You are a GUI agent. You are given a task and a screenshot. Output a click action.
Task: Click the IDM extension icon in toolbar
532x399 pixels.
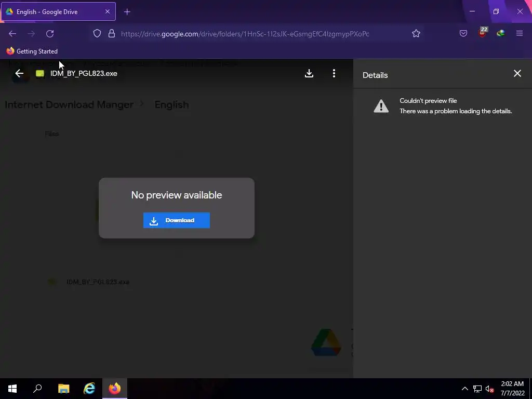(x=500, y=33)
